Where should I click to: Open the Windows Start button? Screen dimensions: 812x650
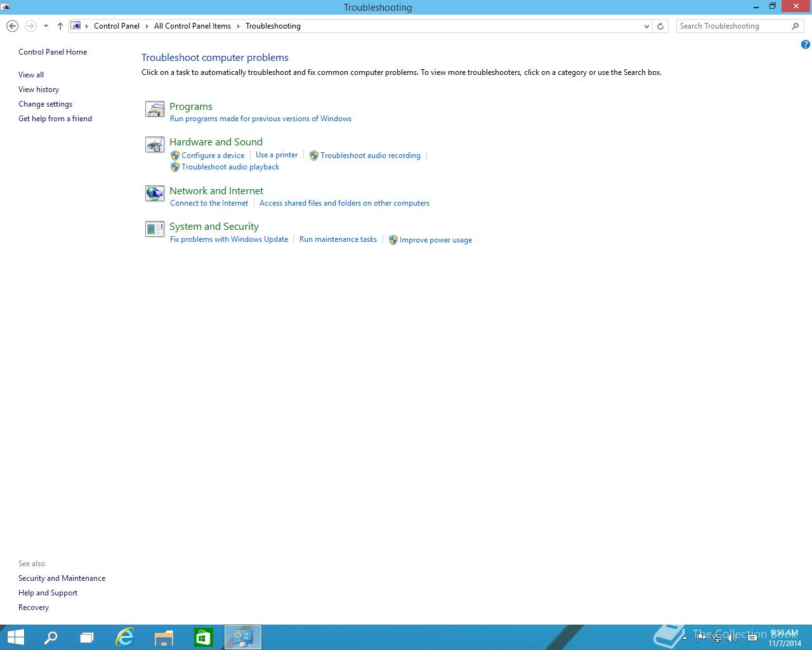pos(15,637)
